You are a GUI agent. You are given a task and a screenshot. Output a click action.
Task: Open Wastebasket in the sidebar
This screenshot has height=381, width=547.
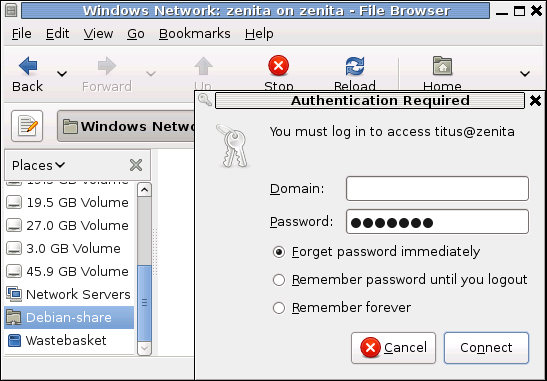pyautogui.click(x=69, y=341)
